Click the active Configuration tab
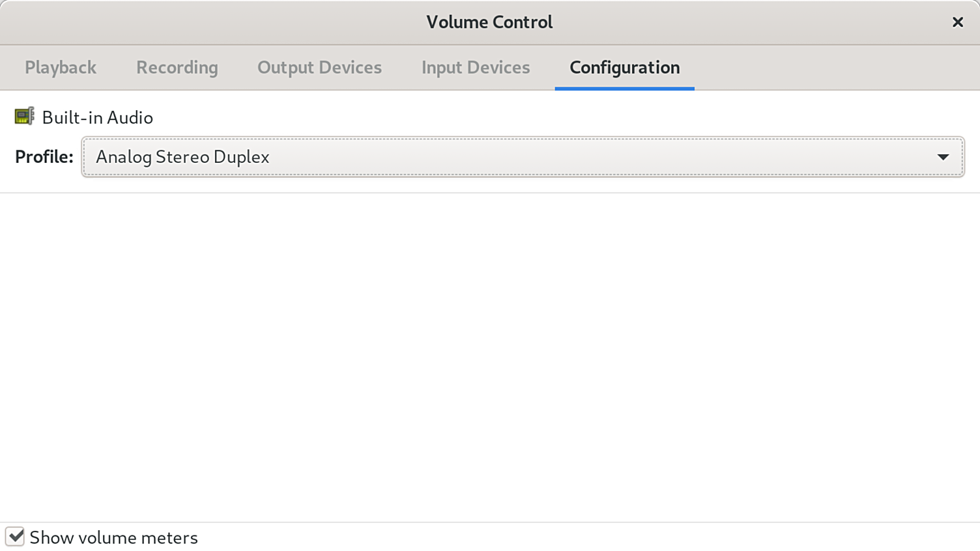The image size is (980, 551). click(624, 68)
